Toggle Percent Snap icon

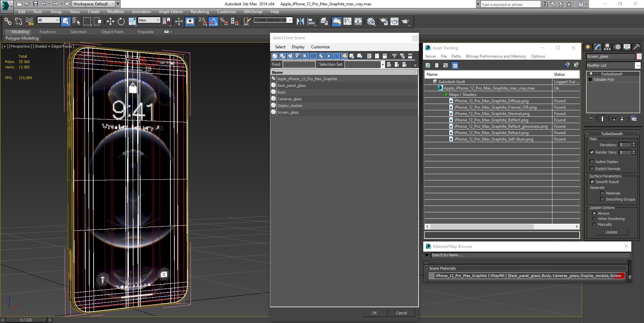[224, 21]
